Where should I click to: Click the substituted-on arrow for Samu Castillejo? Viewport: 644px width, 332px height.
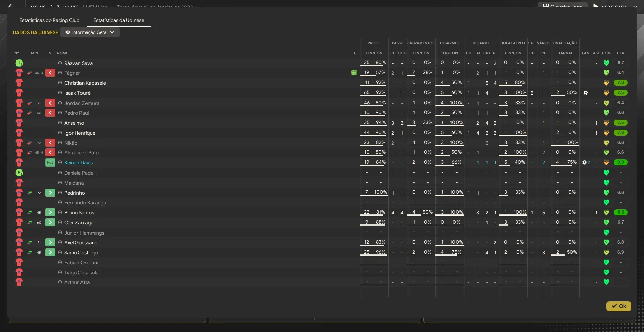click(x=50, y=252)
